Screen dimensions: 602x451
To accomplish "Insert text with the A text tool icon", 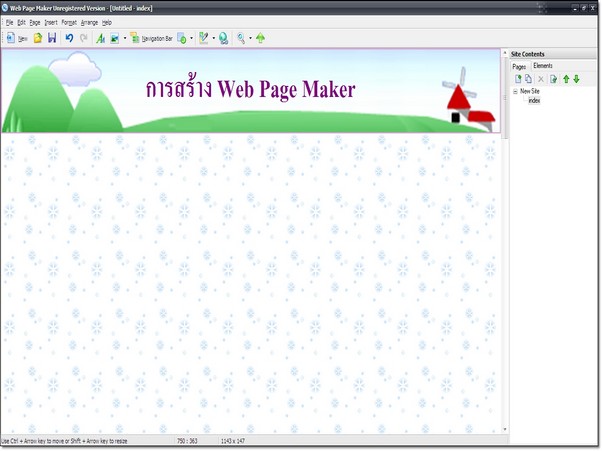I will point(100,38).
